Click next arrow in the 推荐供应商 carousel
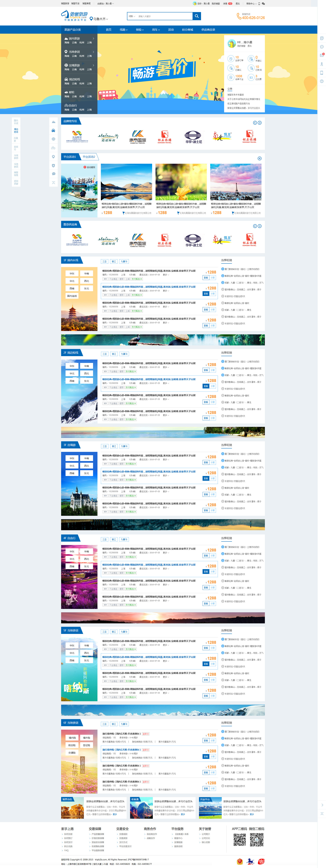Viewport: 326px width, 868px height. pos(259,226)
